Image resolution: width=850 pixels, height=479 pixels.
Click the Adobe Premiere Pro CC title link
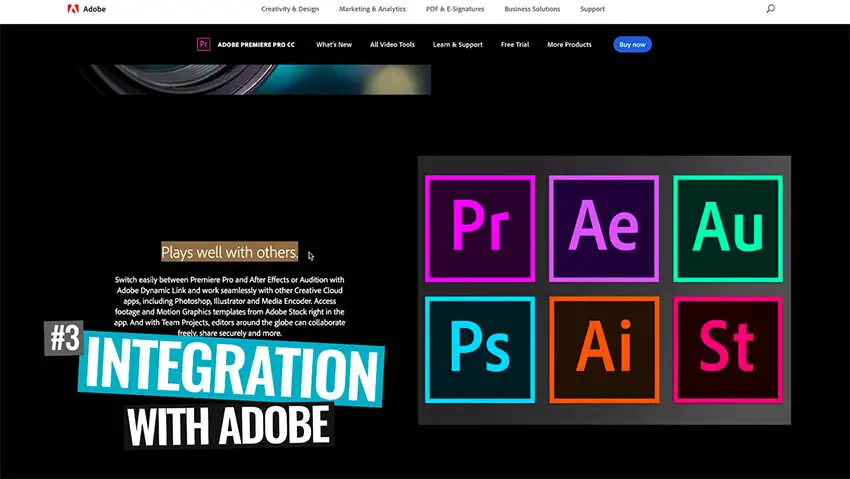click(x=256, y=44)
